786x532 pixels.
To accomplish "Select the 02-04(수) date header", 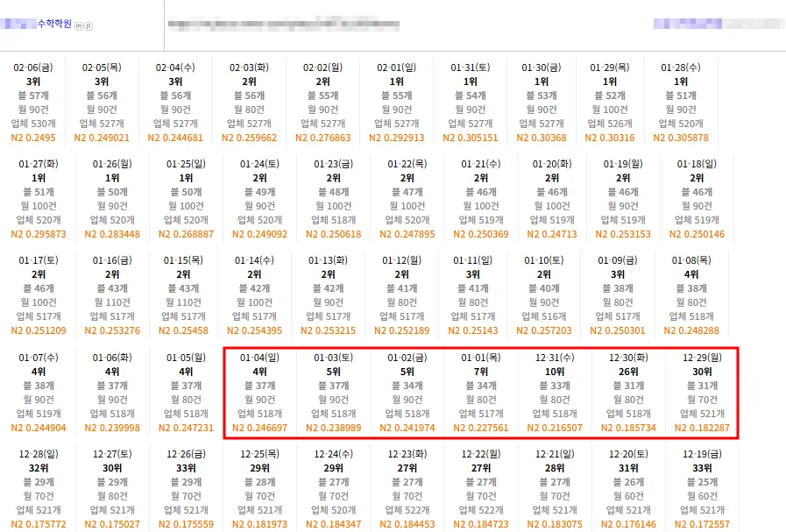I will click(175, 67).
